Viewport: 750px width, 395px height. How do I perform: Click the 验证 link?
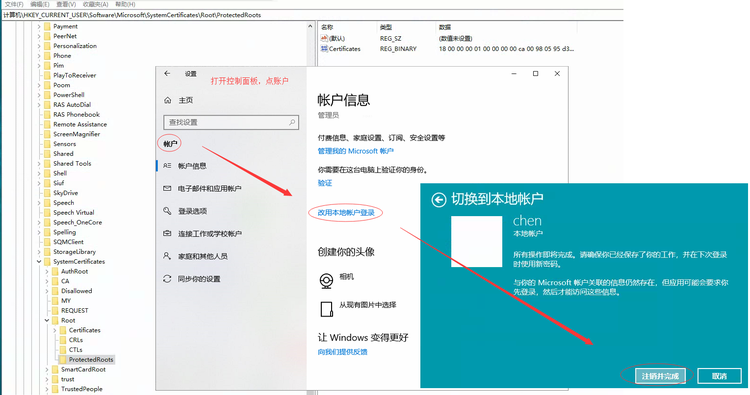tap(325, 183)
